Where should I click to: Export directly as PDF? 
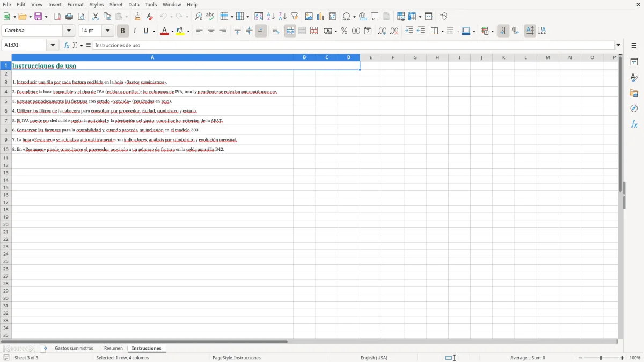[57, 17]
